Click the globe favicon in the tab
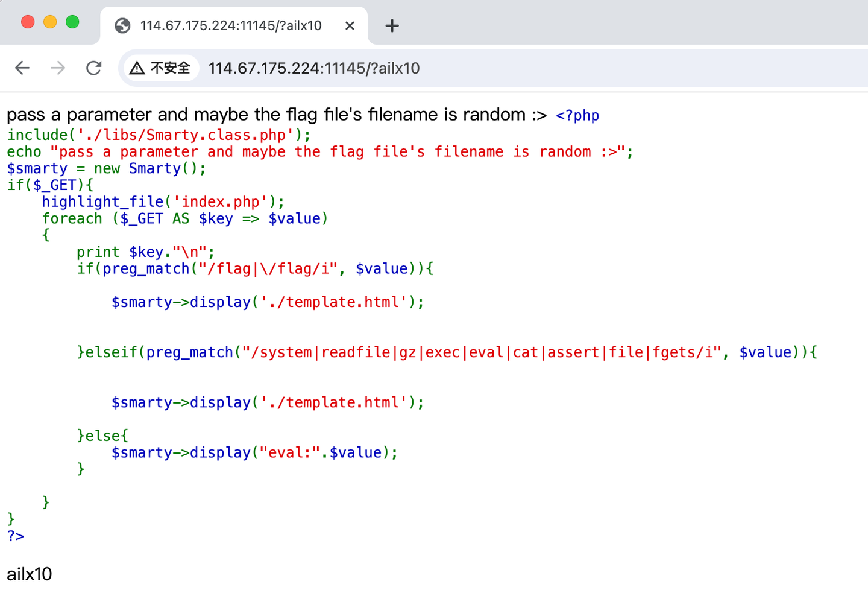Screen dimensions: 868x593 coord(123,26)
